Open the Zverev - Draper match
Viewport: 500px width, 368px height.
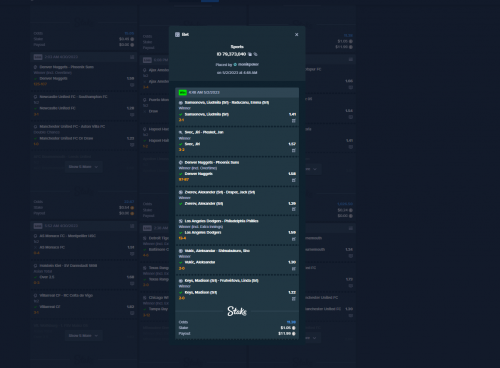pyautogui.click(x=220, y=192)
